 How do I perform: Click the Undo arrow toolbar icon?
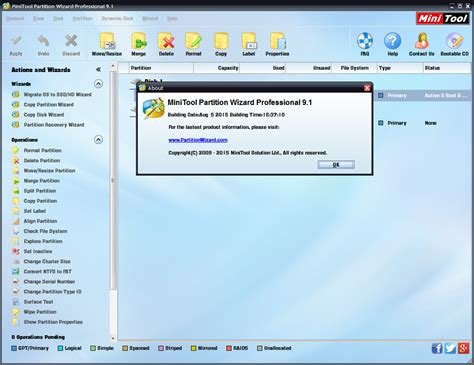[43, 44]
